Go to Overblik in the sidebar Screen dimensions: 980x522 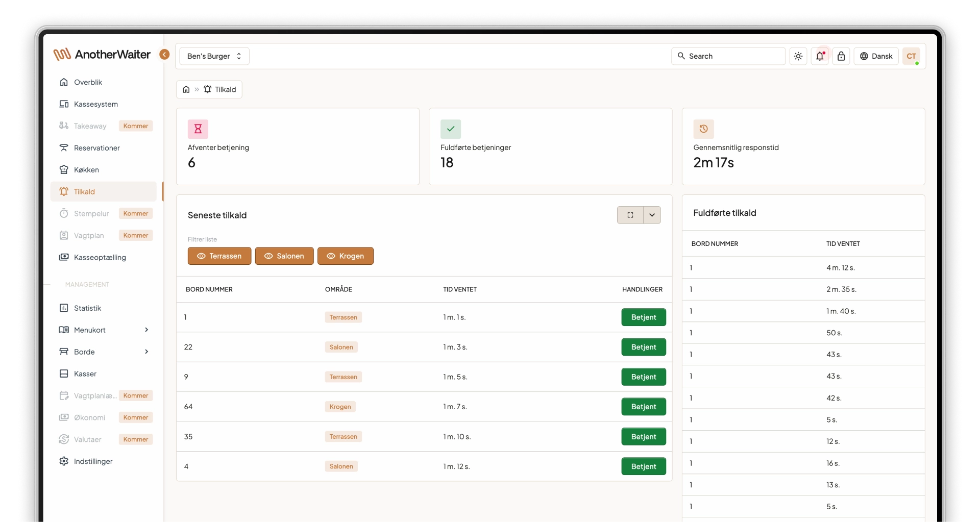104,82
